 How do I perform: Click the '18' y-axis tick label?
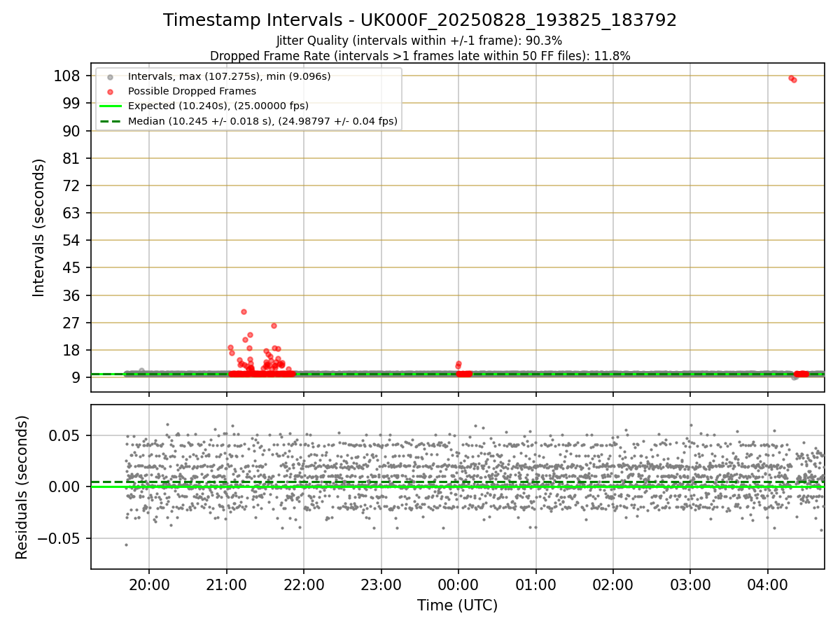pos(71,350)
